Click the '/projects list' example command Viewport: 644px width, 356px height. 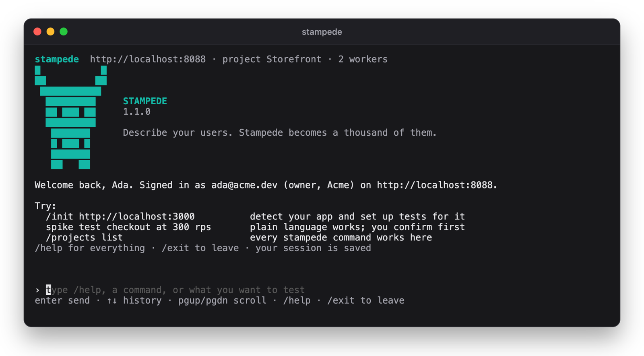pyautogui.click(x=84, y=237)
